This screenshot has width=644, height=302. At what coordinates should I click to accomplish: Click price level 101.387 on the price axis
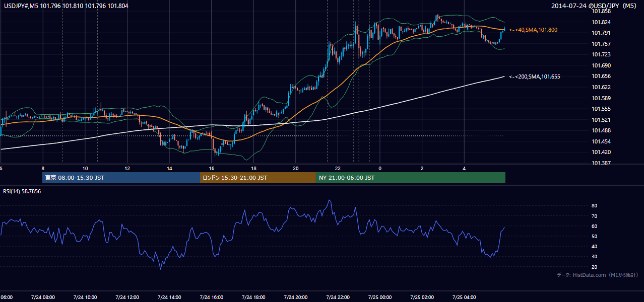pyautogui.click(x=602, y=163)
